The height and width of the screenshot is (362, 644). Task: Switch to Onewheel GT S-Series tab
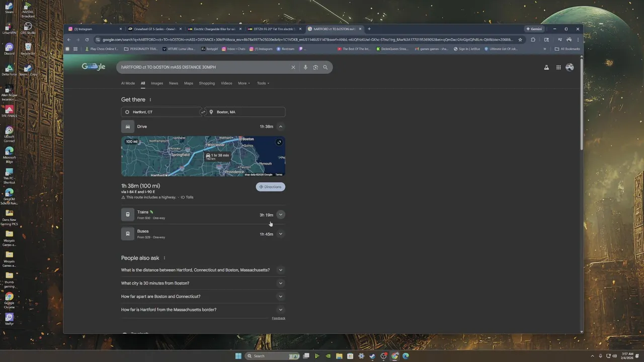click(155, 29)
